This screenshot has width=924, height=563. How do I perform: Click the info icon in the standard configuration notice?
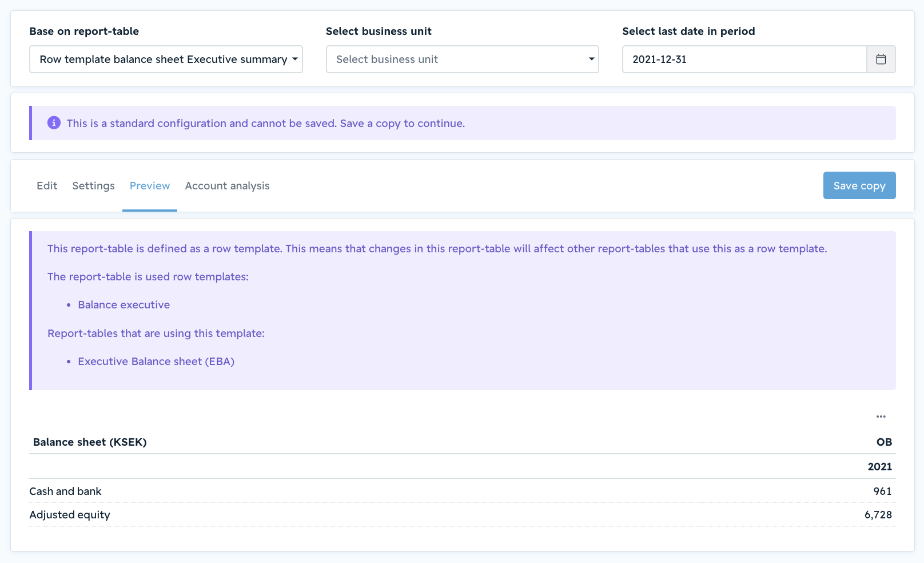tap(54, 122)
